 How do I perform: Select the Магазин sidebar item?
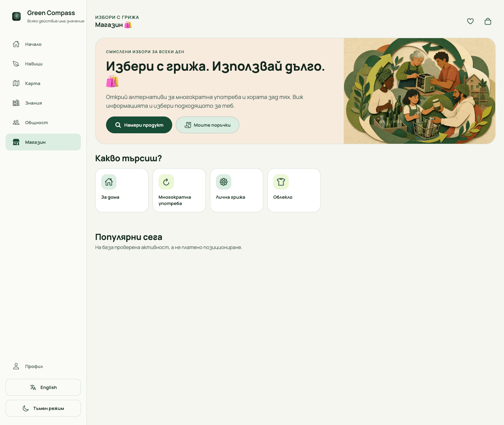click(43, 142)
